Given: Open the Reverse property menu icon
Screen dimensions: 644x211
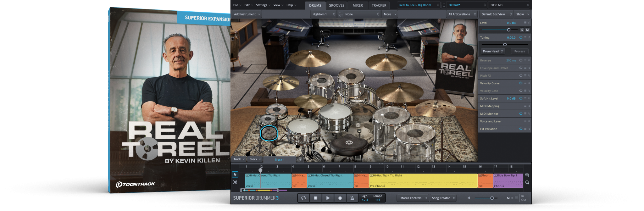Looking at the screenshot, I should click(x=525, y=60).
